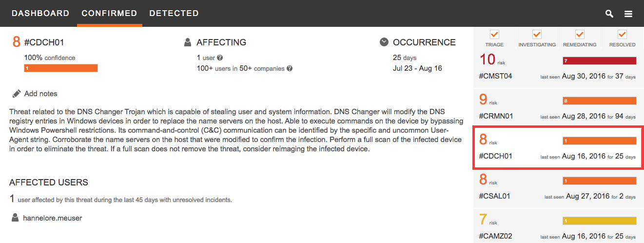
Task: Click the orange 100% confidence bar
Action: tap(61, 68)
